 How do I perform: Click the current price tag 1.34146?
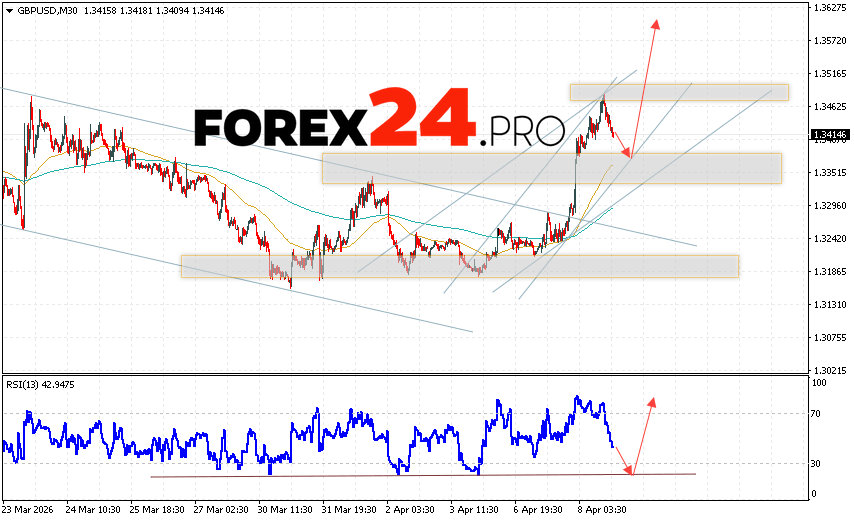tap(830, 134)
